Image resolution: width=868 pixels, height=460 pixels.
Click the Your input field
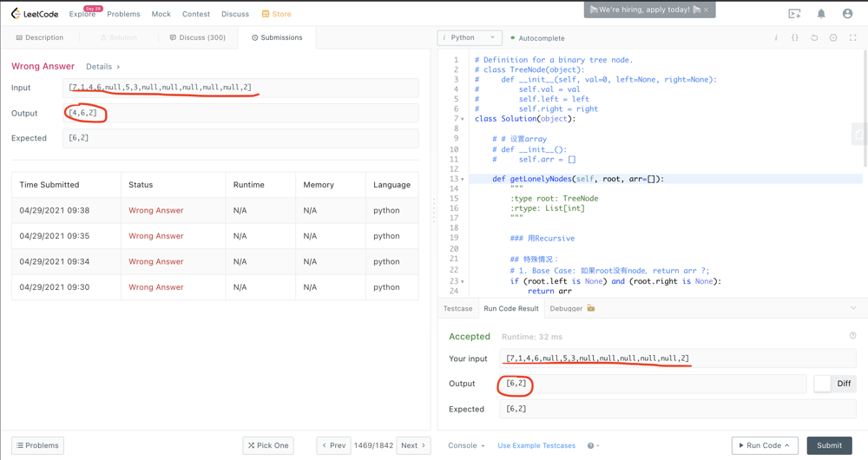pyautogui.click(x=678, y=358)
